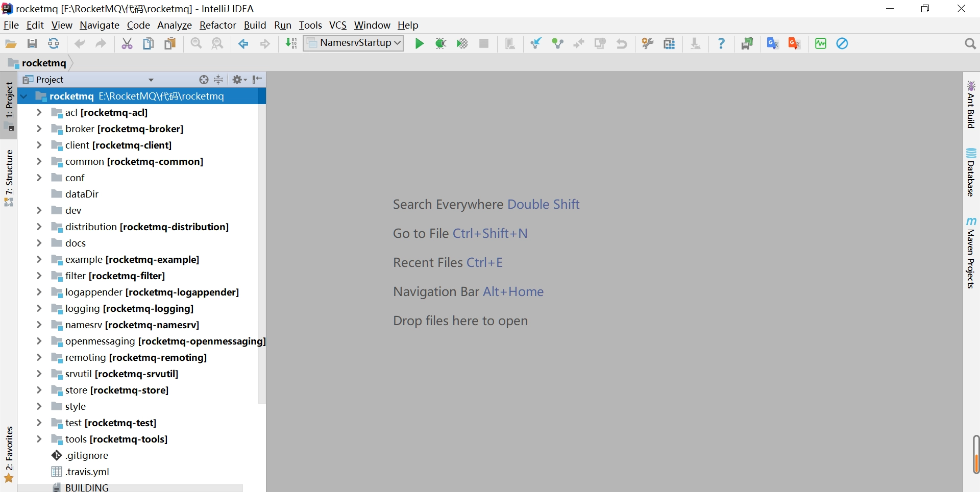Expand the conf folder
Image resolution: width=980 pixels, height=492 pixels.
pos(39,178)
